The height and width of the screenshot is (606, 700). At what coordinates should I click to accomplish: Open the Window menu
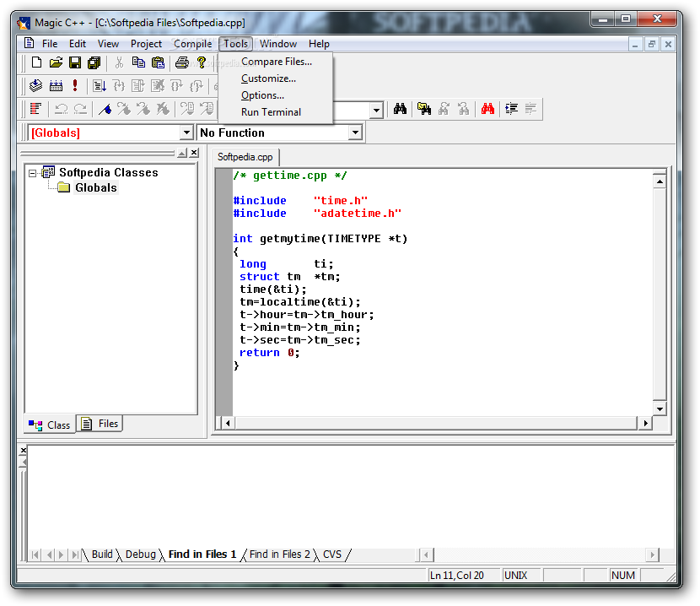[278, 44]
